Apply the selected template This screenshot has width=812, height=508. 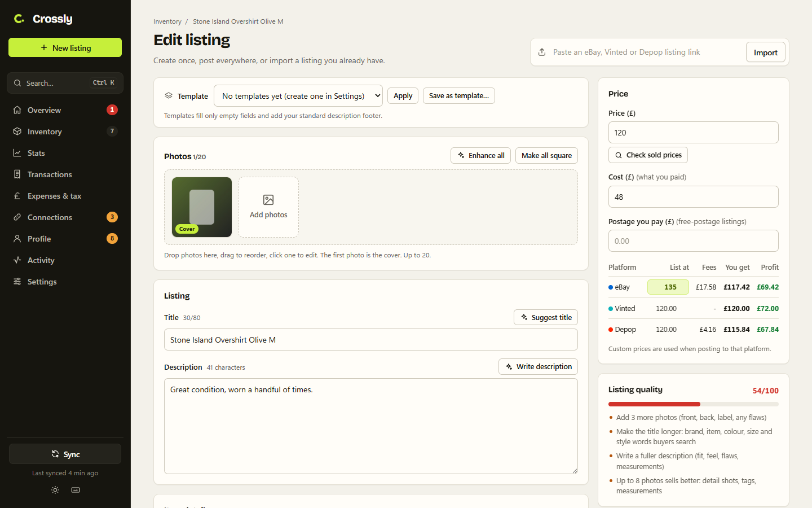coord(403,96)
